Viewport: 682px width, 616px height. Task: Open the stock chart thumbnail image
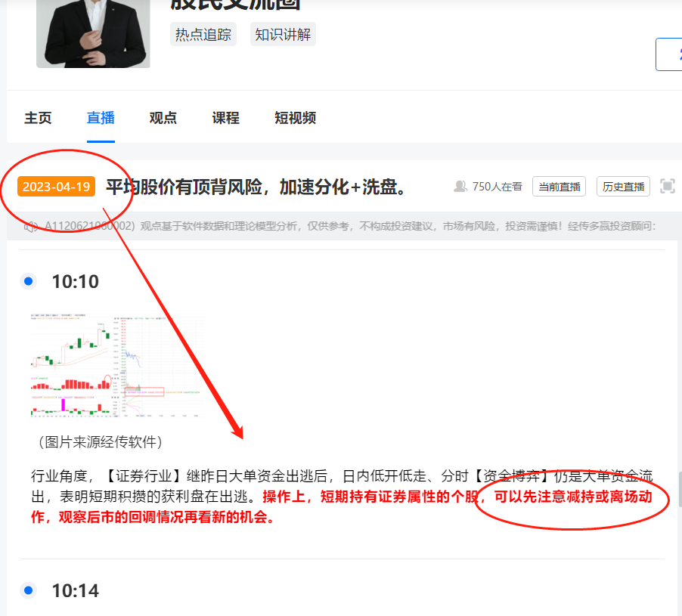(x=117, y=366)
